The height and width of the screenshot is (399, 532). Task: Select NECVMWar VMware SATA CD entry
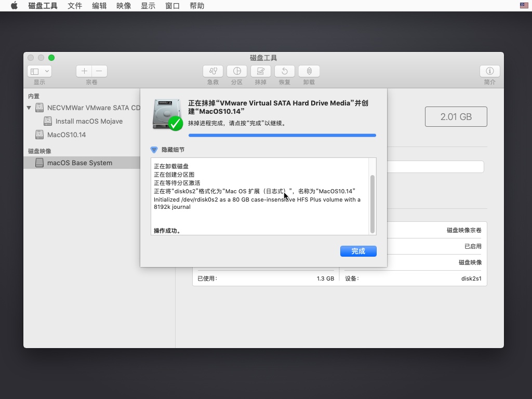[x=94, y=108]
